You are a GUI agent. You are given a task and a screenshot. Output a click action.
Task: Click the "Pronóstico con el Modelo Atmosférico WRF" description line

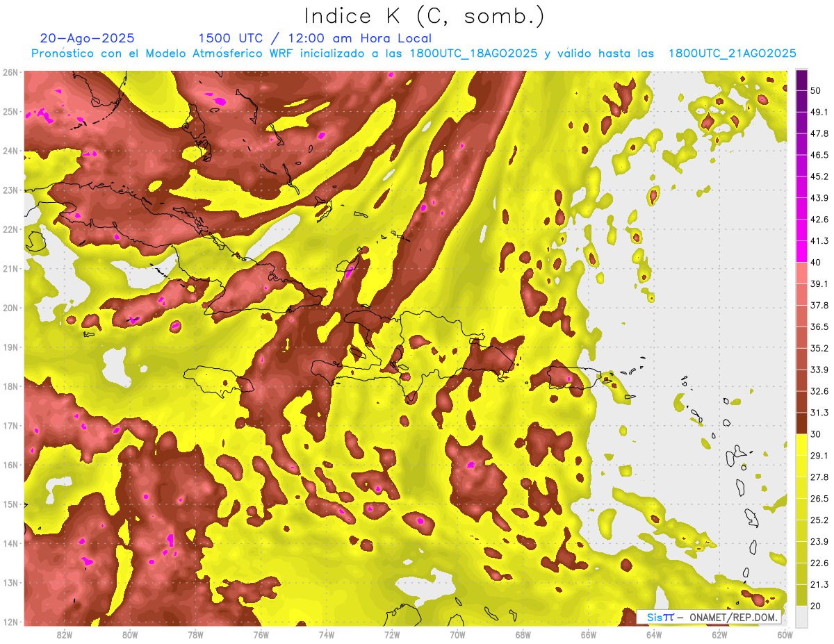click(414, 53)
